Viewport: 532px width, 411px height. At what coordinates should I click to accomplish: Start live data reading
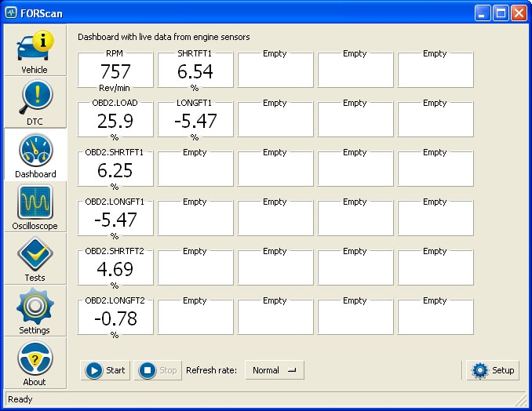105,370
